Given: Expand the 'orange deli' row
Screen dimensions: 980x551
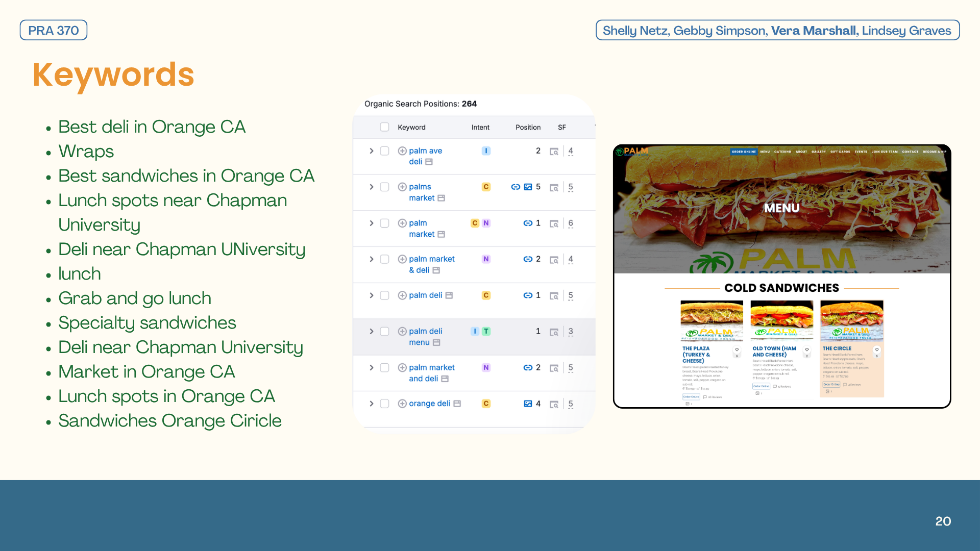Looking at the screenshot, I should [371, 404].
